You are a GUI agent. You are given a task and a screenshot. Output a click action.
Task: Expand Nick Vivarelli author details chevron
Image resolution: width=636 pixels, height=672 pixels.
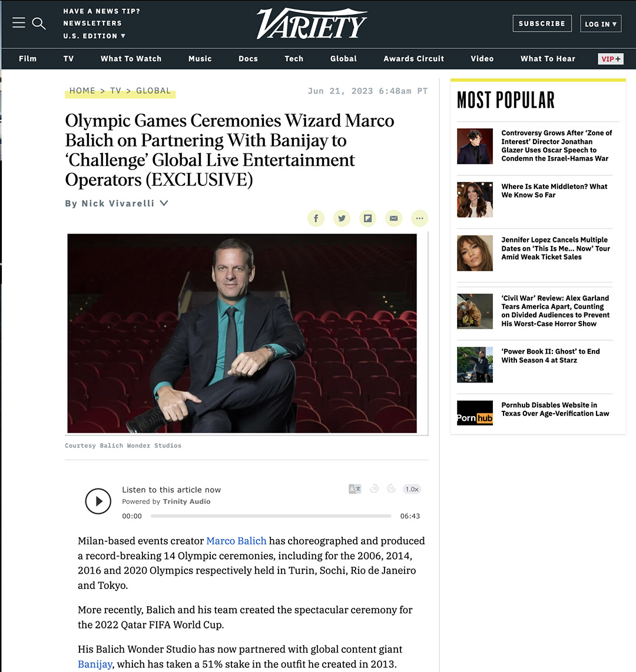[164, 203]
